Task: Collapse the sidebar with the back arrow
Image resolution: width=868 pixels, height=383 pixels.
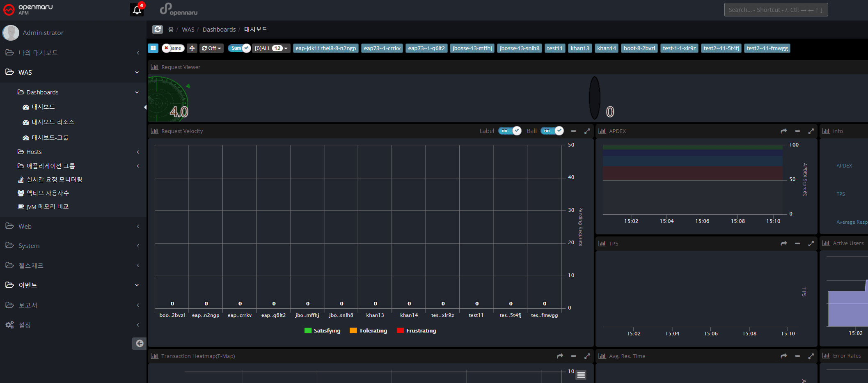Action: pos(139,344)
